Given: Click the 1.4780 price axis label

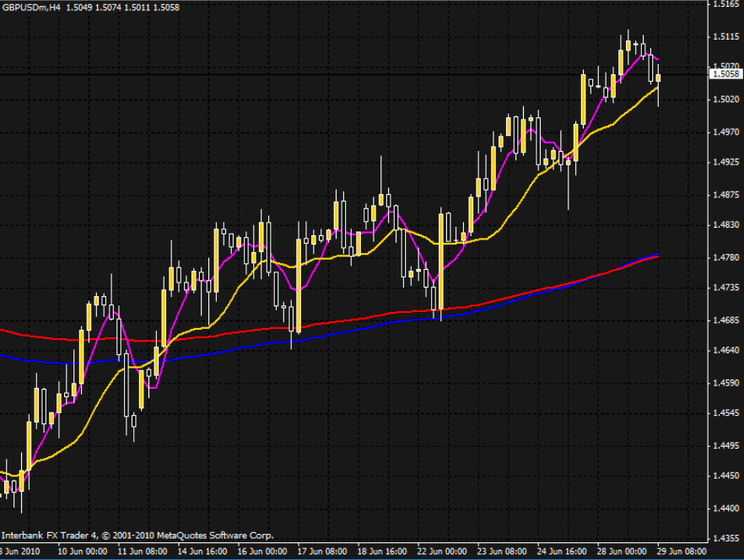Looking at the screenshot, I should click(726, 258).
